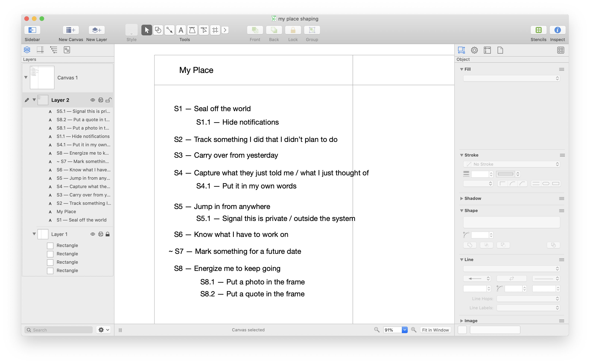
Task: Collapse the Canvas 1 disclosure triangle
Action: pyautogui.click(x=26, y=78)
